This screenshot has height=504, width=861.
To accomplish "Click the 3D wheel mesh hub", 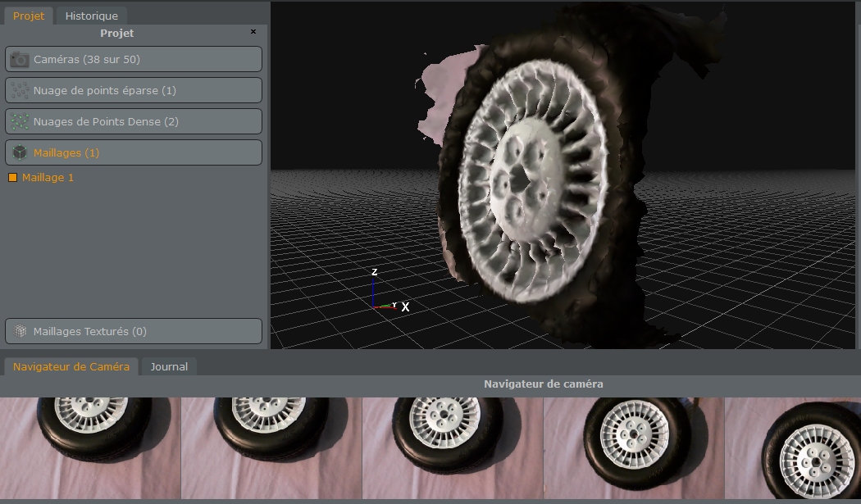I will click(x=527, y=181).
